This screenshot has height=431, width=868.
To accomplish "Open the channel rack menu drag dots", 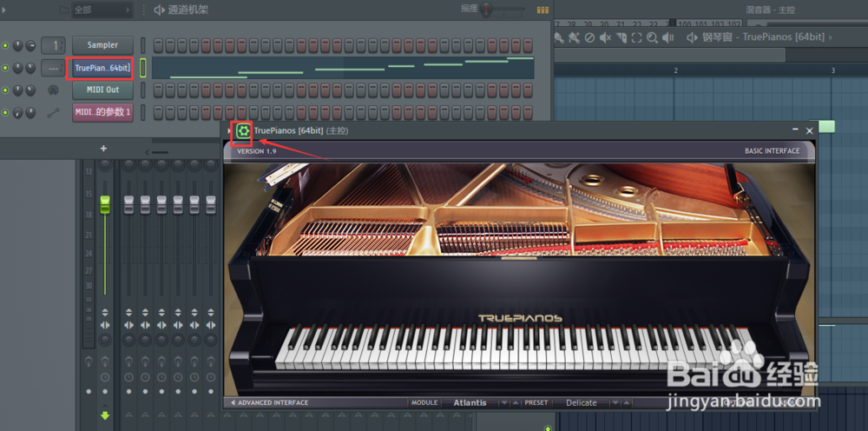I will [x=144, y=10].
